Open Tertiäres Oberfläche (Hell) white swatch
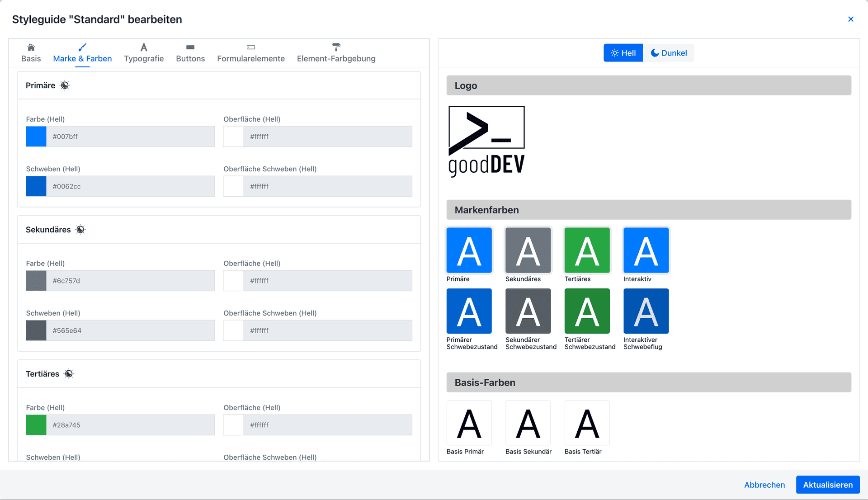This screenshot has width=868, height=500. click(234, 425)
